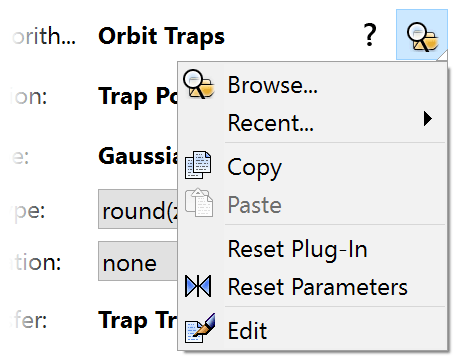Viewport: 456px width, 361px height.
Task: Expand the Recent... submenu arrow
Action: pyautogui.click(x=428, y=119)
